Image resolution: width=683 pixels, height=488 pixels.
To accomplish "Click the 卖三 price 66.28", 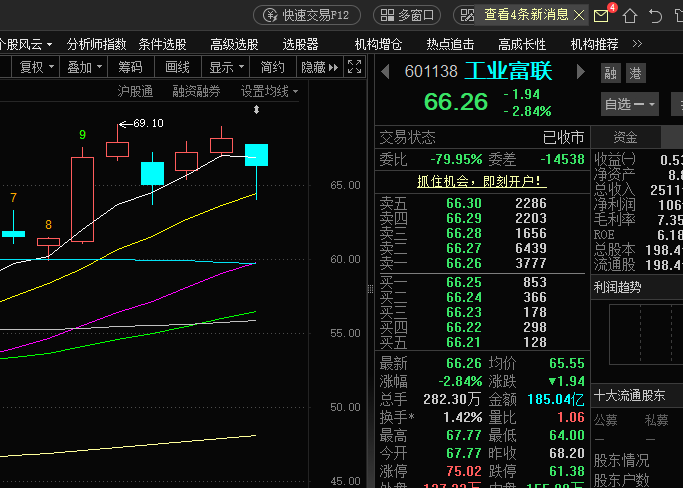I will (463, 234).
